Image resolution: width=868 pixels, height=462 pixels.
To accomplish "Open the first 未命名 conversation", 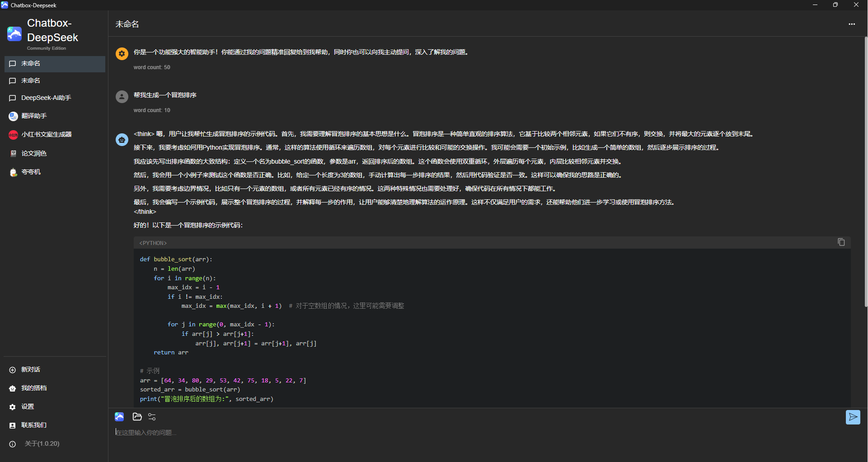I will pos(55,64).
